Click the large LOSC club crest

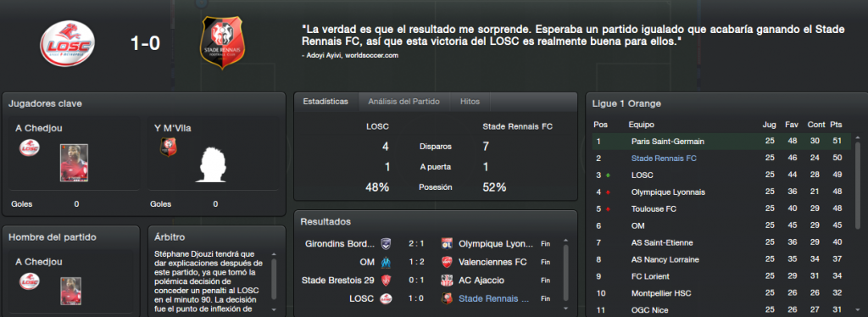coord(68,43)
